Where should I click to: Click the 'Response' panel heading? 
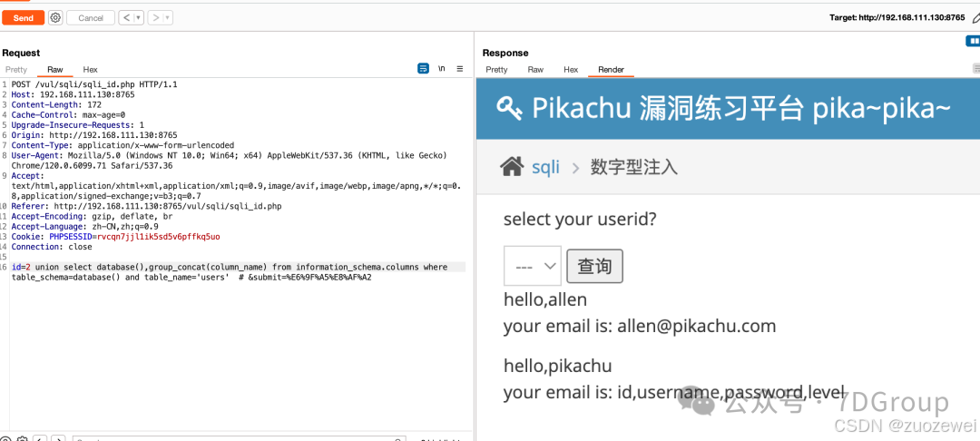505,54
